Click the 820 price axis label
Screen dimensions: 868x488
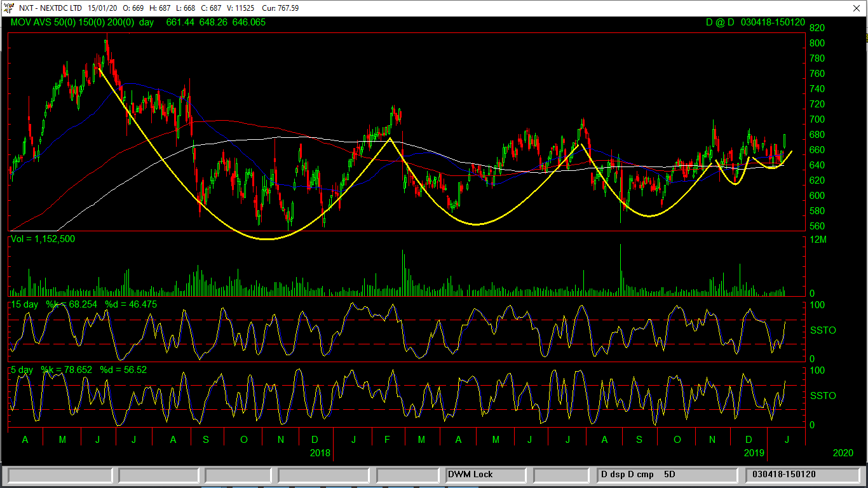817,28
